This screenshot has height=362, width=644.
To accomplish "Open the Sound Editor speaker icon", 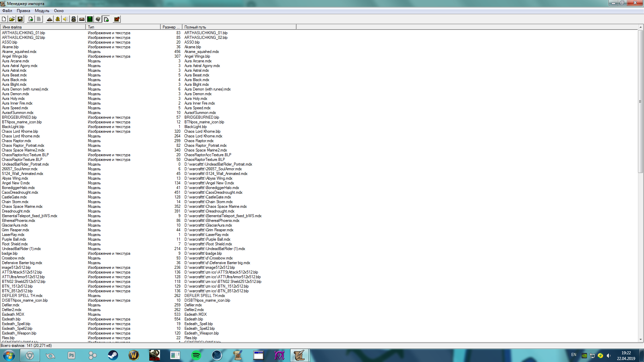I will pyautogui.click(x=66, y=19).
